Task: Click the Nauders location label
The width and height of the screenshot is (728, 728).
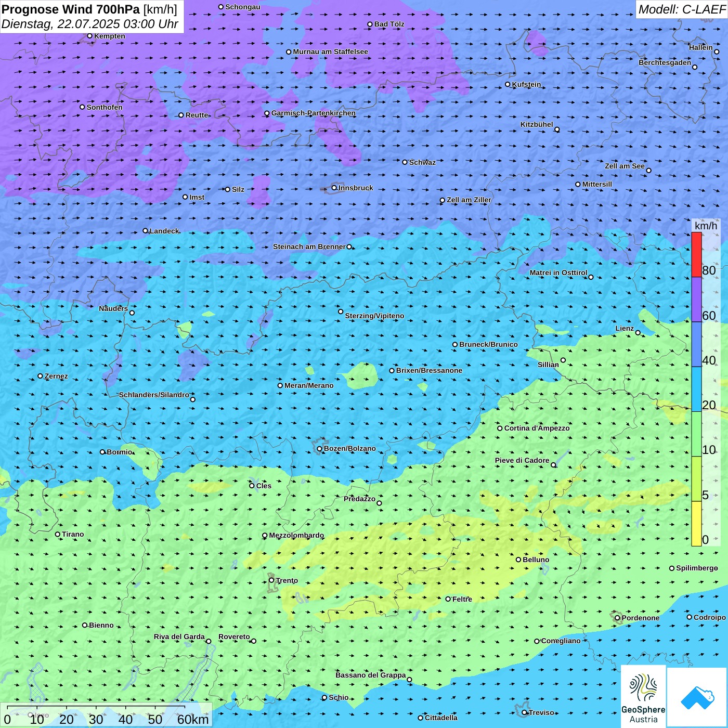Action: point(113,308)
